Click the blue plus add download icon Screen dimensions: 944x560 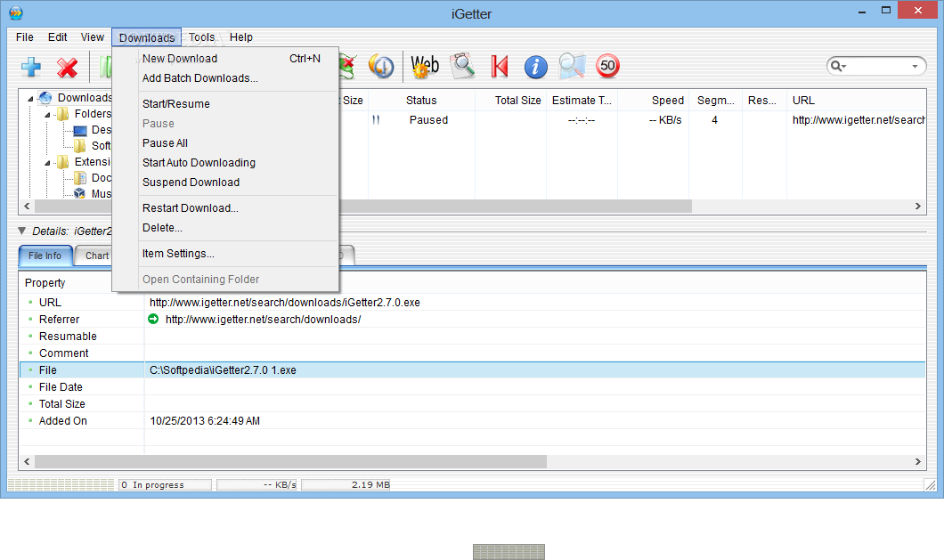coord(30,67)
